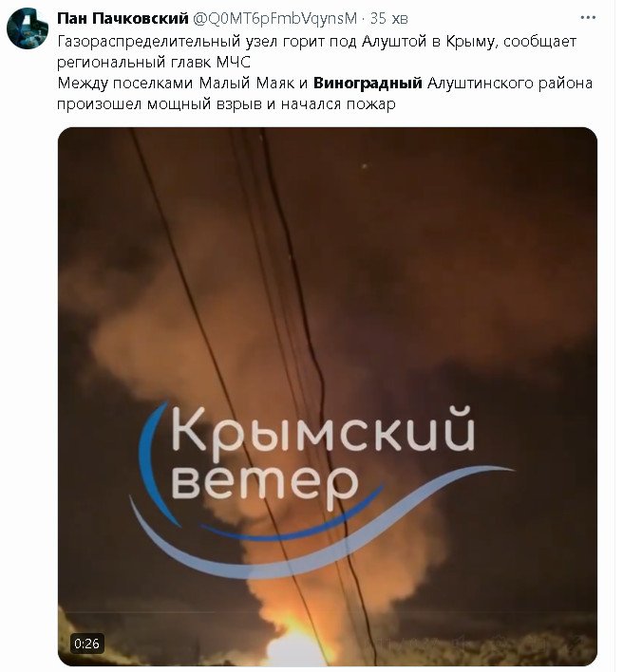The width and height of the screenshot is (623, 672).
Task: Click the 35 хв timestamp
Action: 388,18
